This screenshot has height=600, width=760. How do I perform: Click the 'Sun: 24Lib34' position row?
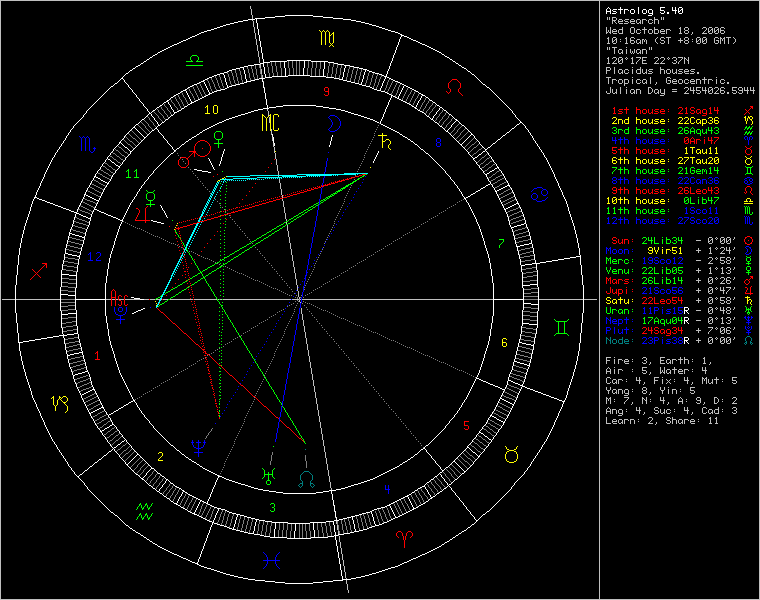680,241
